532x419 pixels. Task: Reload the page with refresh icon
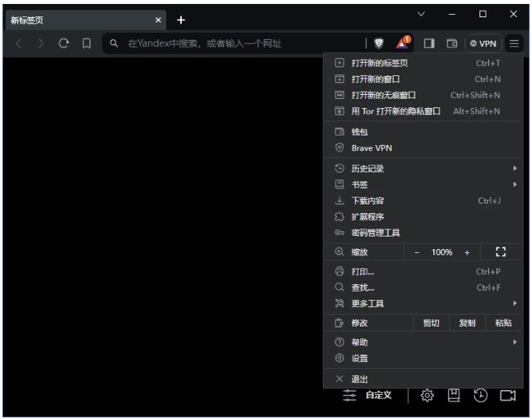(64, 44)
